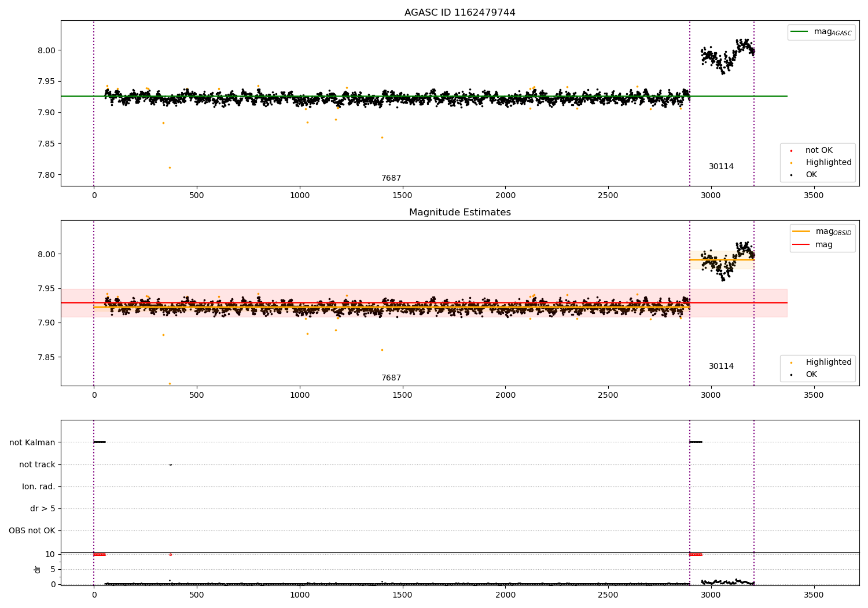Select the "mag AGASC" legend label

(x=833, y=32)
